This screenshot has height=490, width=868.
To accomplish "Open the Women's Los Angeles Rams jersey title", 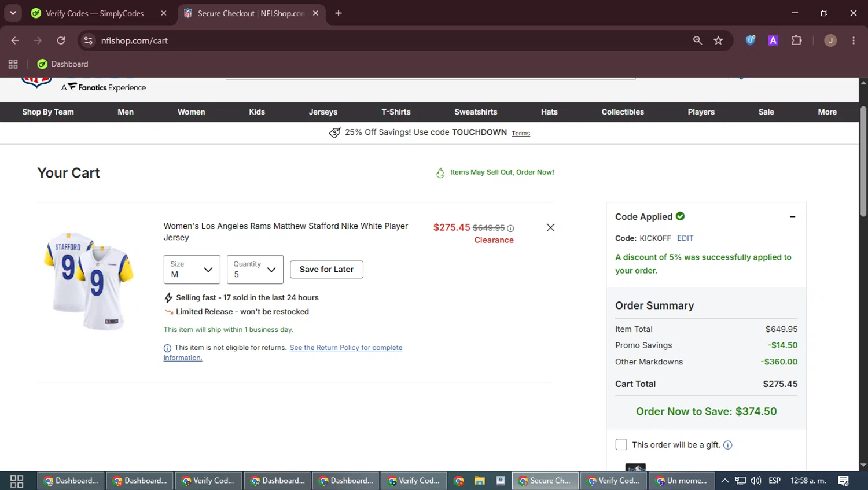I will tap(286, 231).
